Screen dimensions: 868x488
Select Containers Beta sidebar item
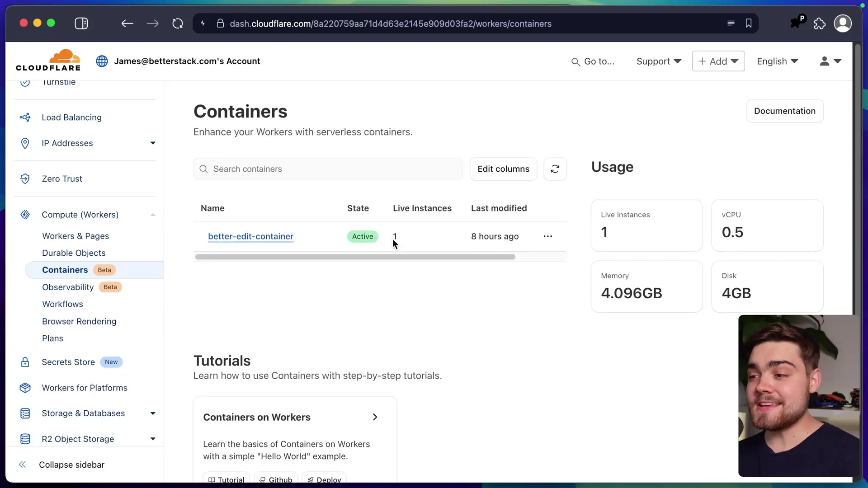pos(94,270)
